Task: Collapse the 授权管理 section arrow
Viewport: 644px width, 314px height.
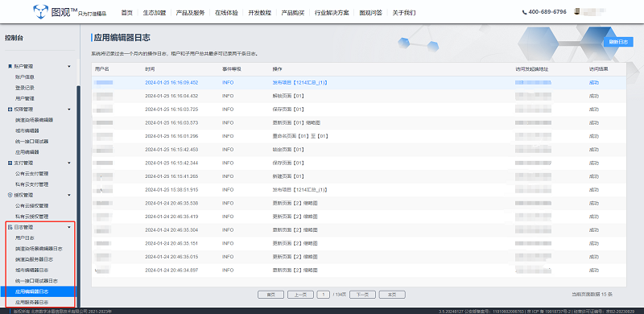Action: 69,195
